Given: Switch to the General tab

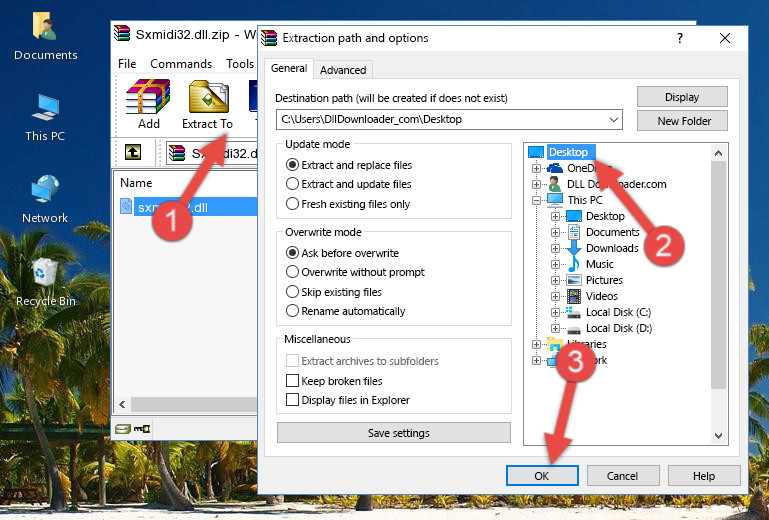Looking at the screenshot, I should 289,68.
